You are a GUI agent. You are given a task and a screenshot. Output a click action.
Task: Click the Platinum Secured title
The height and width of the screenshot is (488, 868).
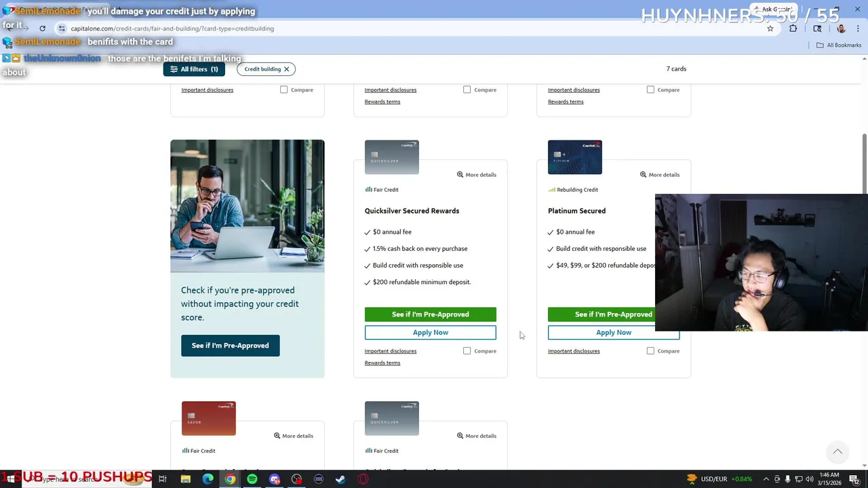(x=576, y=211)
